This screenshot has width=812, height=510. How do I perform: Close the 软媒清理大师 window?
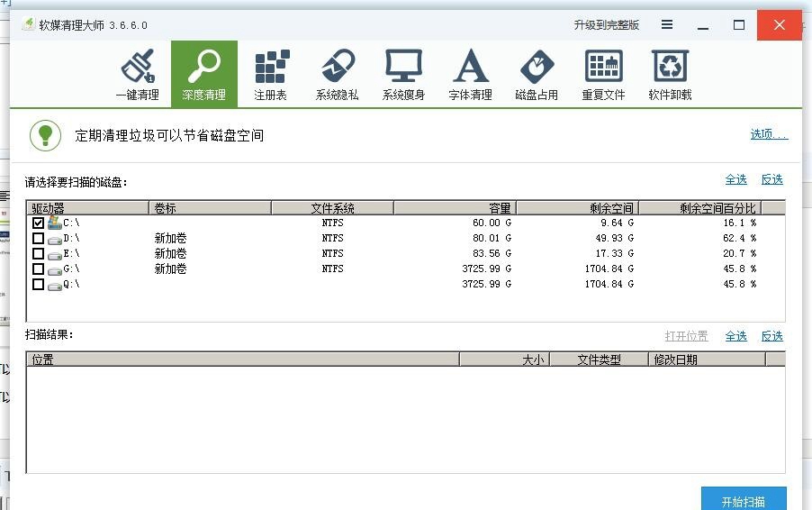point(780,25)
